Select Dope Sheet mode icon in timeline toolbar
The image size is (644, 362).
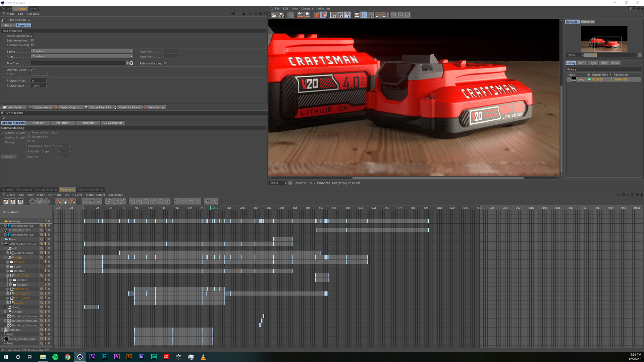pyautogui.click(x=6, y=201)
